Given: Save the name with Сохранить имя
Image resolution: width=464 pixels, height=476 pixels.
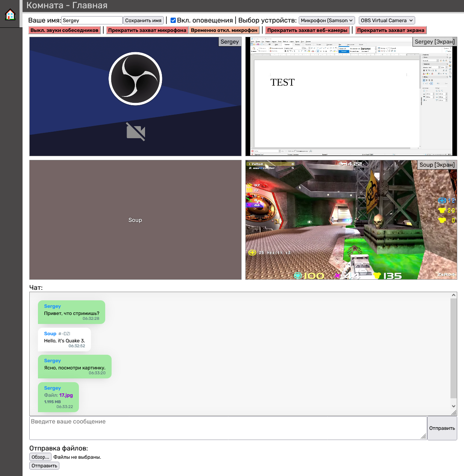Looking at the screenshot, I should pos(144,20).
